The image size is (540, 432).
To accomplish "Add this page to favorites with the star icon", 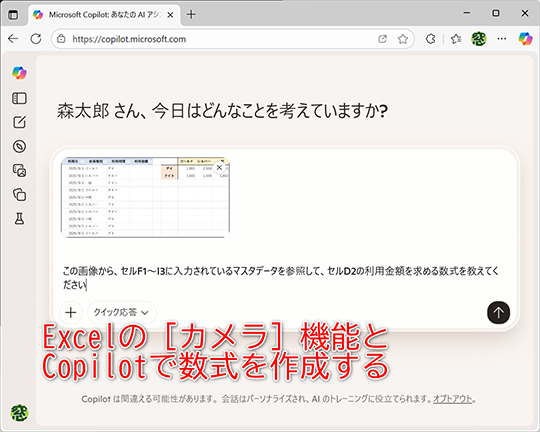I will [403, 39].
